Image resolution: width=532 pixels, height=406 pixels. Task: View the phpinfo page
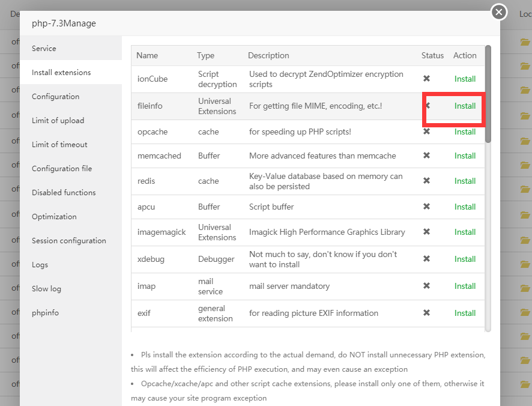point(45,313)
